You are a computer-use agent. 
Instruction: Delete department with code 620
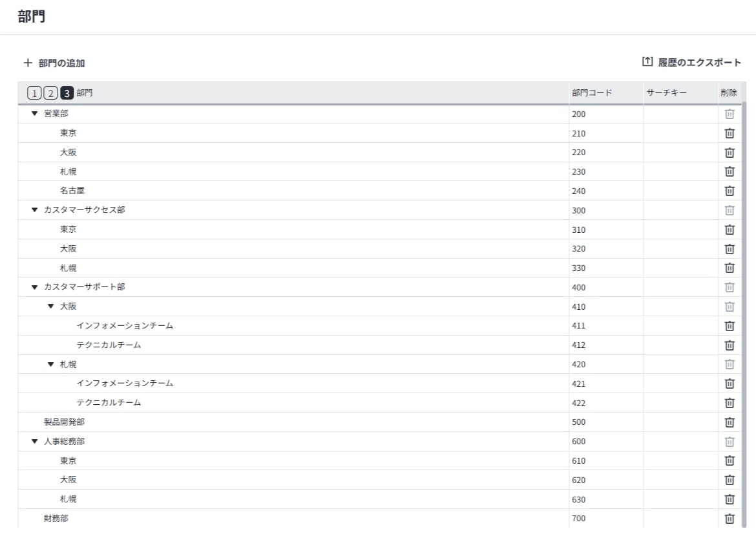[x=730, y=480]
